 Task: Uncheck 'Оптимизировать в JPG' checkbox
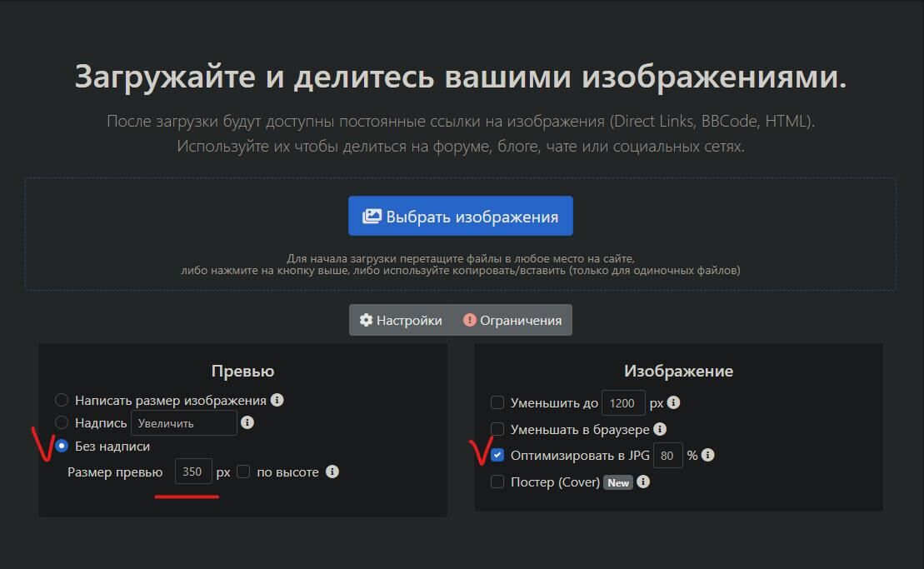pyautogui.click(x=497, y=456)
